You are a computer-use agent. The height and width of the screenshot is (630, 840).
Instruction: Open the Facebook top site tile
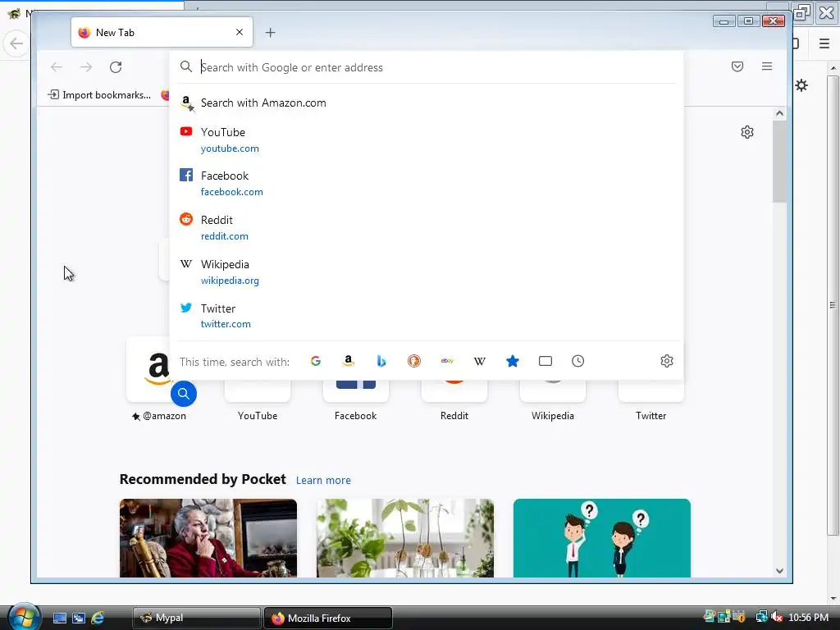pyautogui.click(x=356, y=399)
